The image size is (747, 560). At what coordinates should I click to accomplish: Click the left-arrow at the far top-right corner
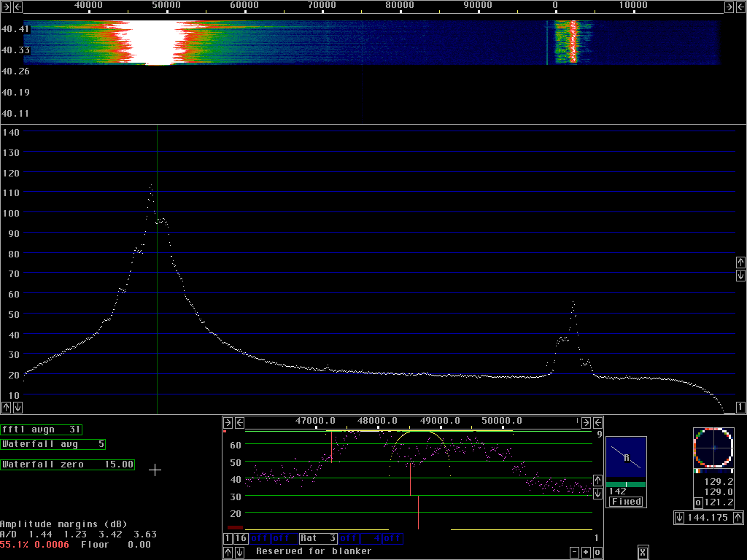740,7
